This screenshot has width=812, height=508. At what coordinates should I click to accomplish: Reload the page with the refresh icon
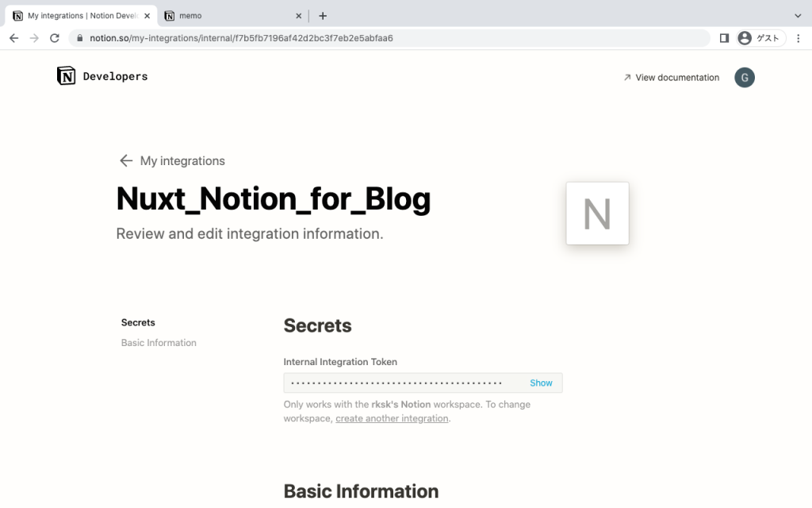[x=55, y=38]
